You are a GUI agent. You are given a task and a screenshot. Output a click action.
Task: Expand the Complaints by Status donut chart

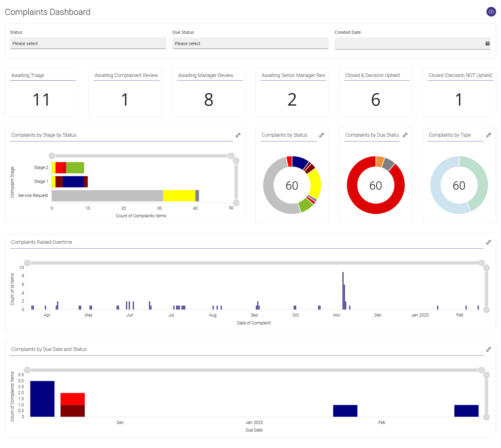tap(322, 135)
